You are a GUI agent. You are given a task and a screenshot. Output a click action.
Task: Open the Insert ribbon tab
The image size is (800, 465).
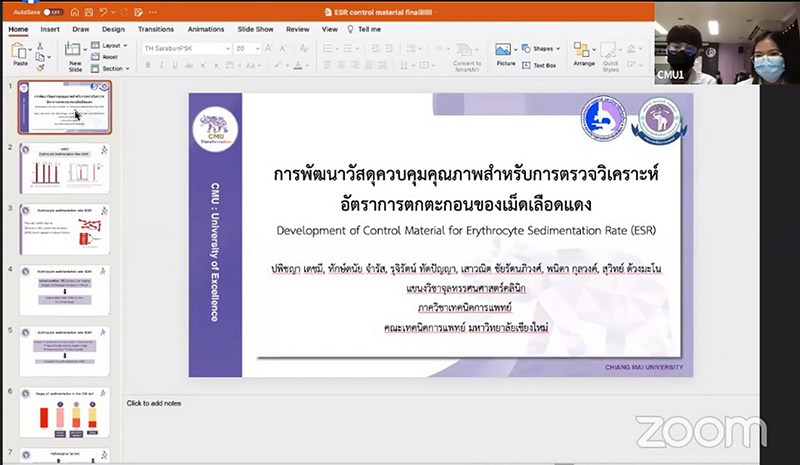coord(50,29)
